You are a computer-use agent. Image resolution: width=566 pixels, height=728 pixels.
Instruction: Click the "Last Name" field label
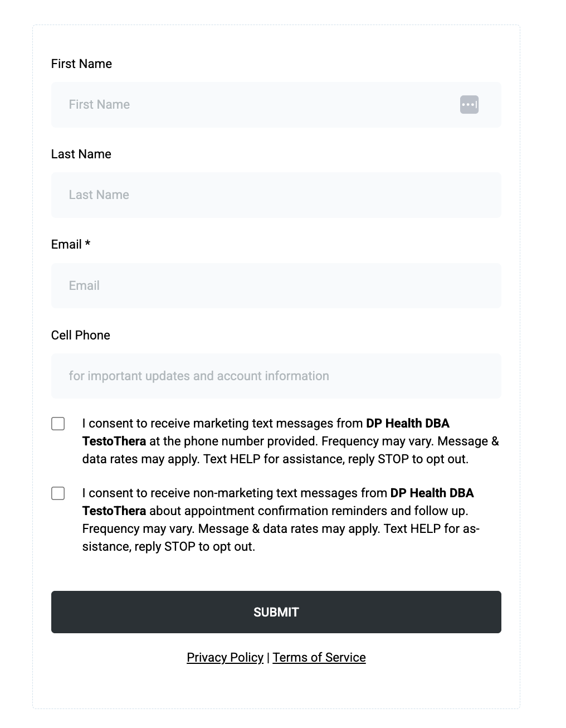[81, 154]
